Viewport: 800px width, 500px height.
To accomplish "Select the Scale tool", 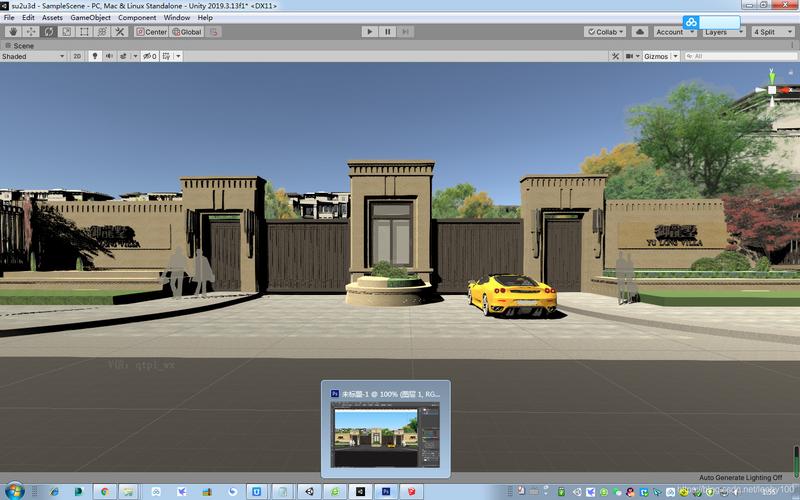I will (x=66, y=32).
